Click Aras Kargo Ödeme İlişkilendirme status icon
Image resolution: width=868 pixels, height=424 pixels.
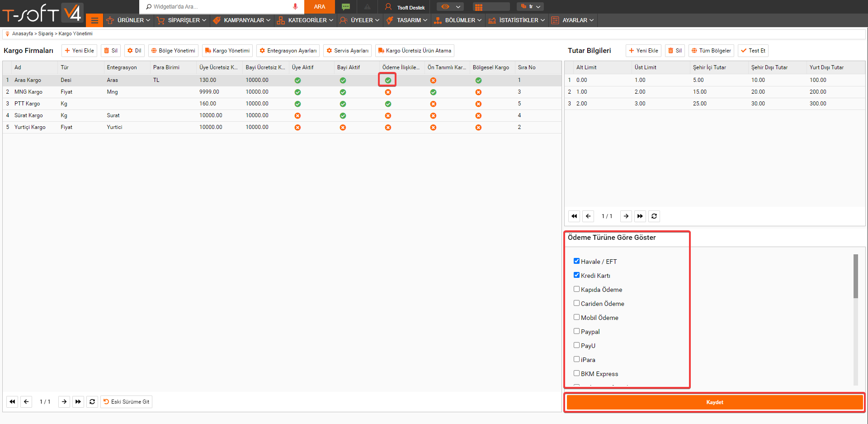tap(388, 81)
